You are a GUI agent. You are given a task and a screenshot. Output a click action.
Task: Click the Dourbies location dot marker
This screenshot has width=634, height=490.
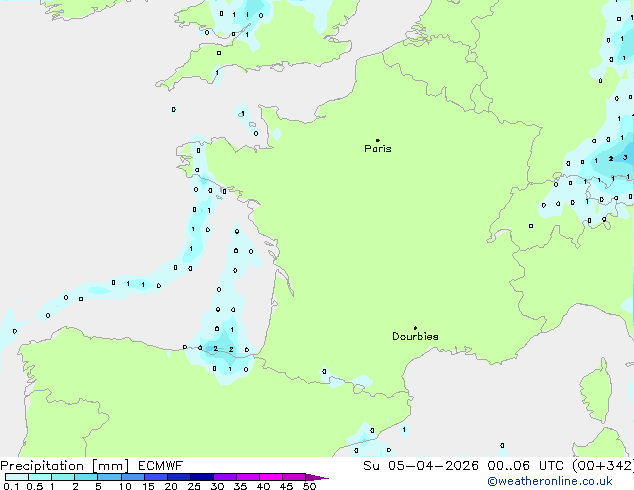[415, 328]
